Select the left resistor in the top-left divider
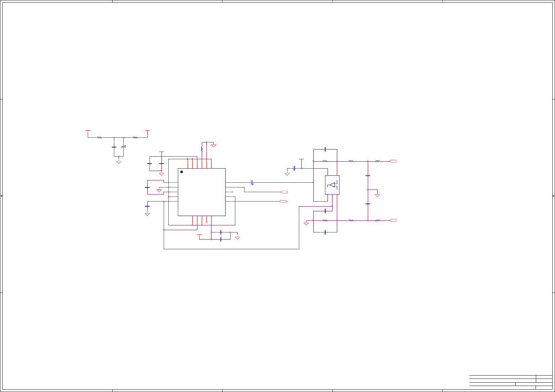 pyautogui.click(x=100, y=137)
